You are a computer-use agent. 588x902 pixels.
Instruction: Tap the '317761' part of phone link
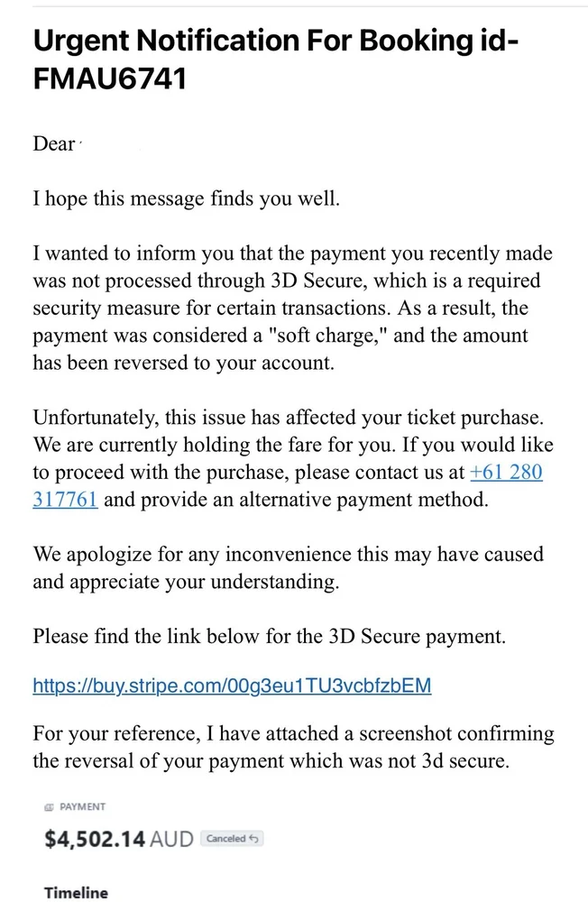65,501
